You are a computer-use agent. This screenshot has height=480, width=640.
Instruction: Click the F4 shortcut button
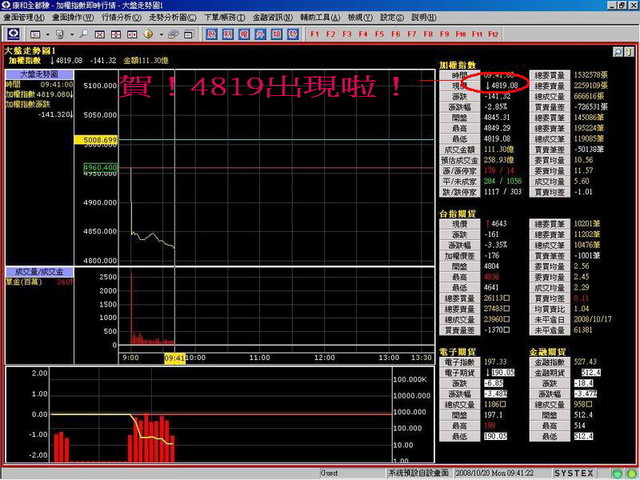coord(363,34)
